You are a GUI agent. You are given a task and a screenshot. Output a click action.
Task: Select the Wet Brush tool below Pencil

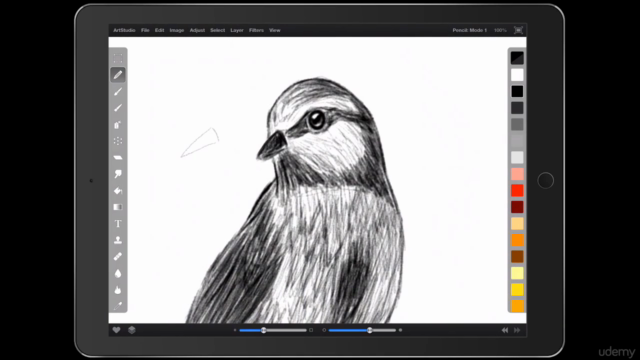(118, 91)
